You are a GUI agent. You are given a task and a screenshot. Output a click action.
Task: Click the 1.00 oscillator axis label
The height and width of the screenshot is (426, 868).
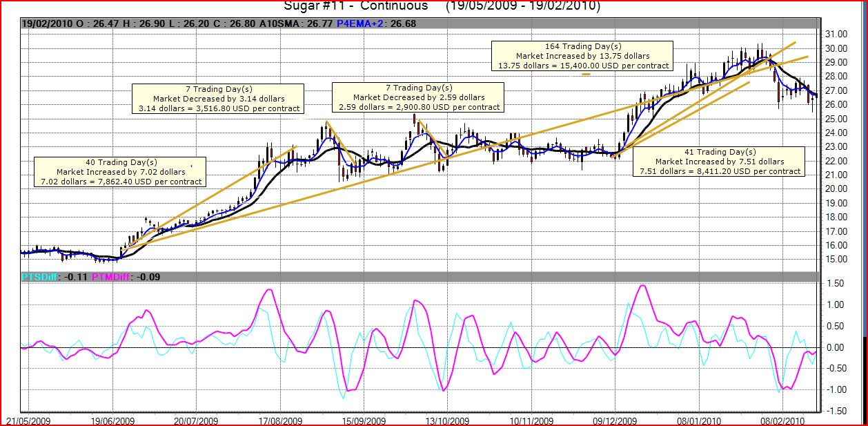(835, 305)
